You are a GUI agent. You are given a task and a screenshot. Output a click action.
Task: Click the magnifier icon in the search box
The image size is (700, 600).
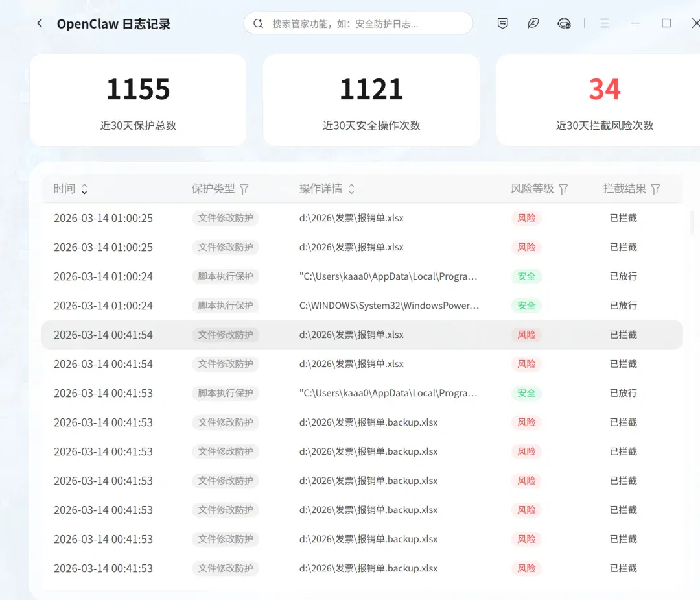[258, 23]
